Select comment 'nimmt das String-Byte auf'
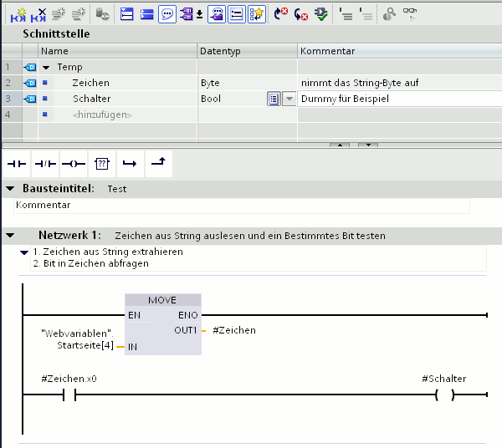This screenshot has height=448, width=502. [x=360, y=83]
